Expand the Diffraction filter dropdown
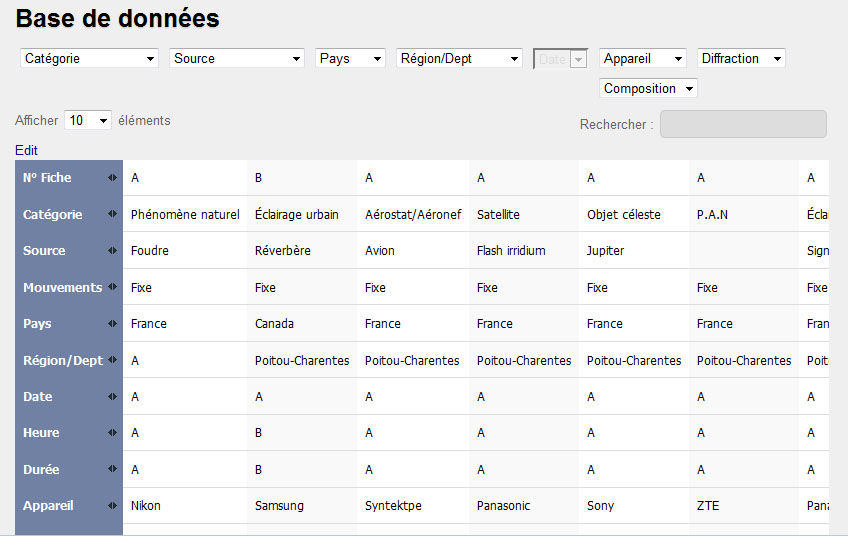The image size is (848, 536). click(741, 59)
